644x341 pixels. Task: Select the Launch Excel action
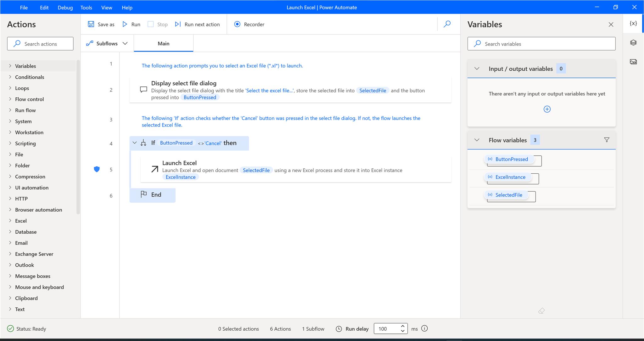coord(296,170)
